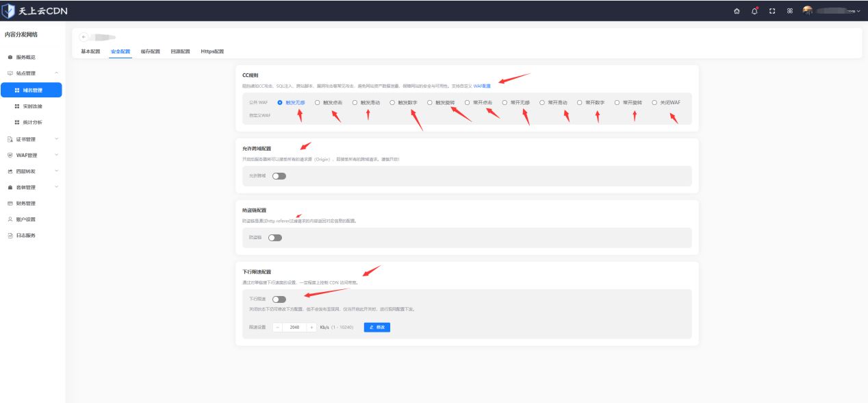
Task: Open 域名管理 in the sidebar
Action: 31,90
